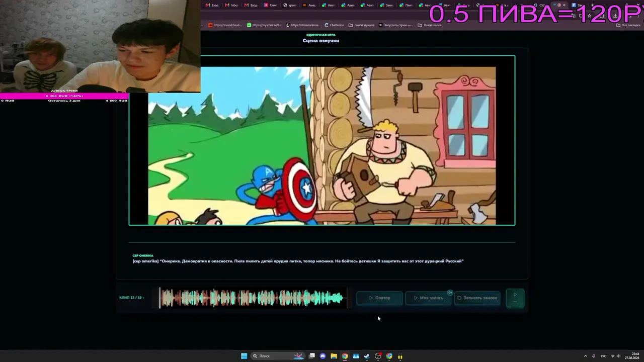Open the Клип 13 / 19 clip selector
Screen dimensions: 644x362
click(132, 298)
